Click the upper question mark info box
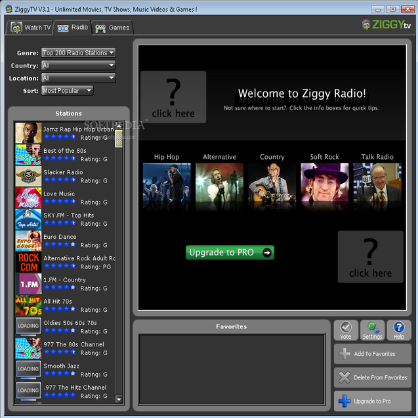 coord(173,97)
